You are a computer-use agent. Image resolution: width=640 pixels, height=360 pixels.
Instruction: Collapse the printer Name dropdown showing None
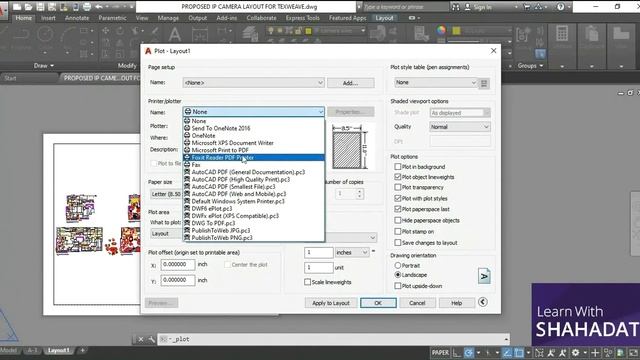pos(253,111)
